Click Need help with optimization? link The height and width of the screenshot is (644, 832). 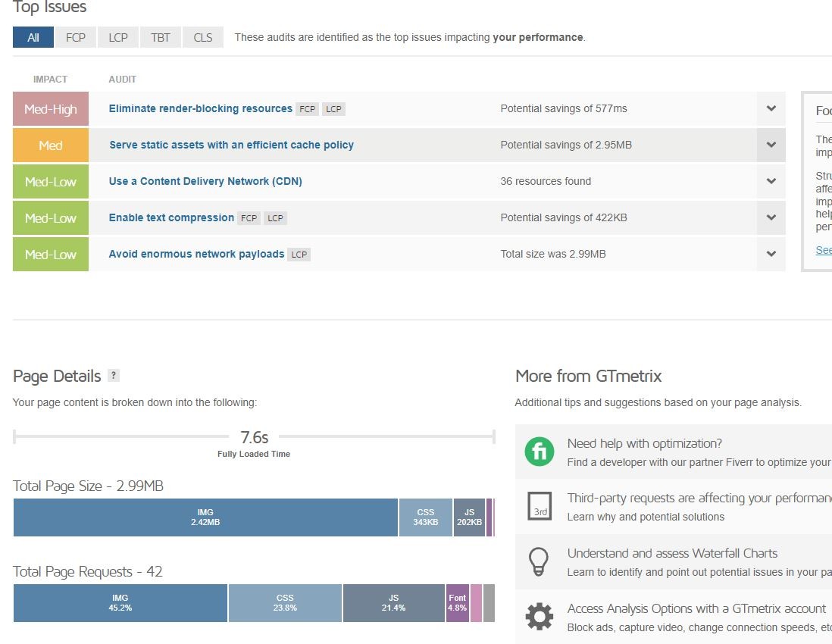click(644, 443)
